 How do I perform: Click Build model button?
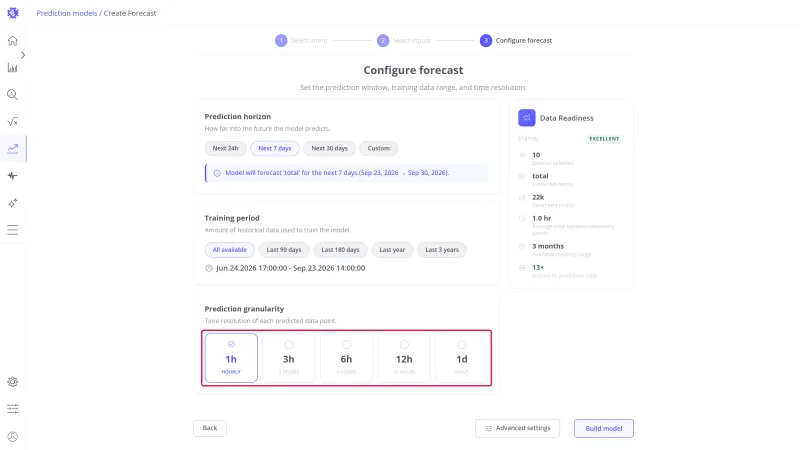604,429
